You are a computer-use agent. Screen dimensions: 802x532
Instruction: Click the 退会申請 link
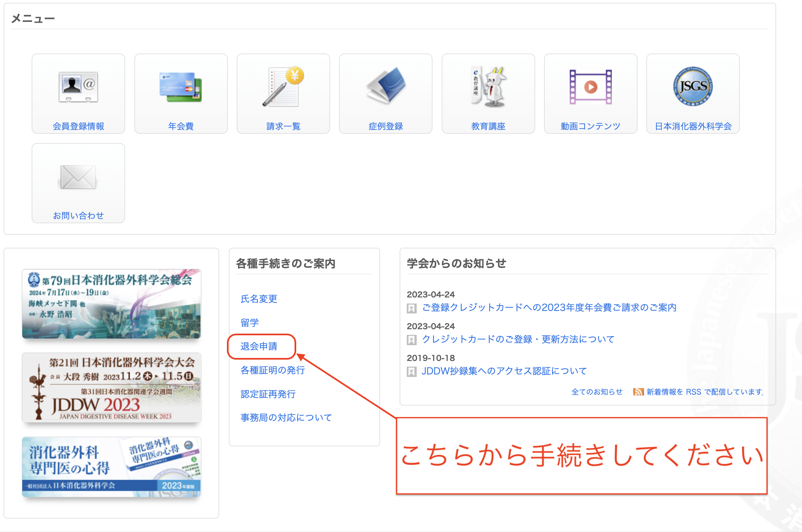click(259, 346)
